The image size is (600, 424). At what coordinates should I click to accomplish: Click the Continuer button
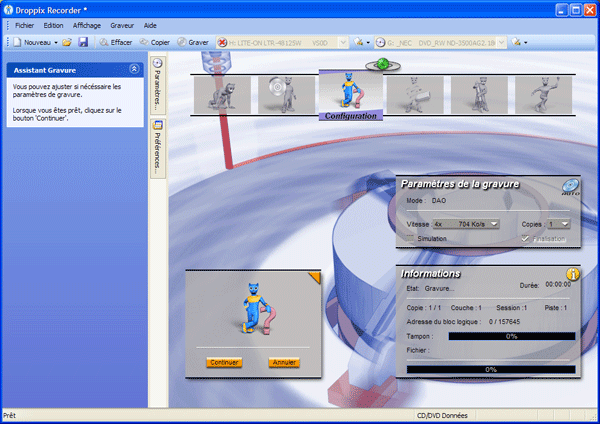pos(224,362)
